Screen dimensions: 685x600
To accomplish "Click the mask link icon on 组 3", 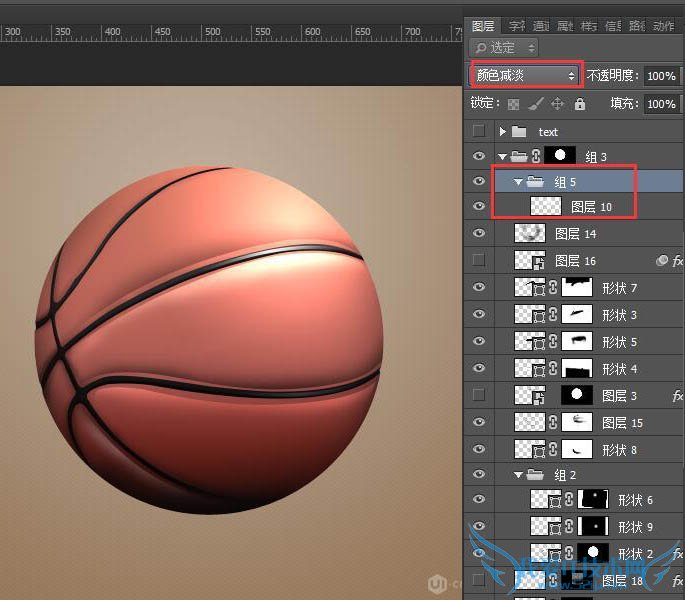I will [537, 156].
